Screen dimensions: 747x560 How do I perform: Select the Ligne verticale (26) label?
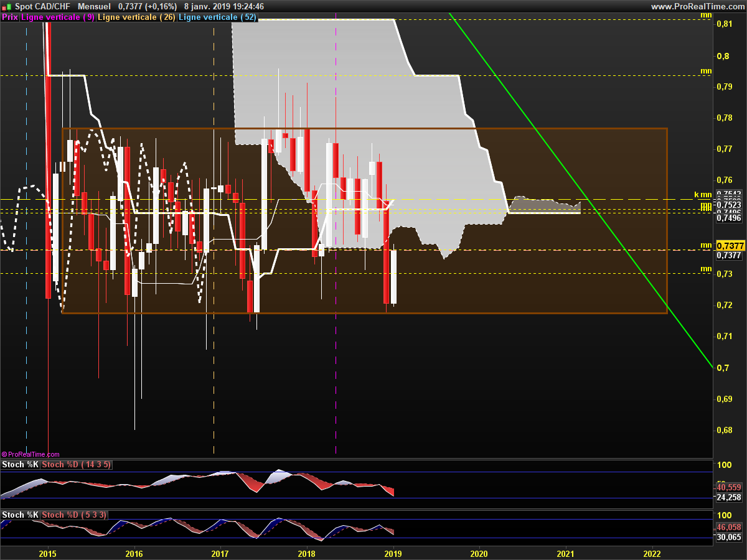tap(136, 17)
